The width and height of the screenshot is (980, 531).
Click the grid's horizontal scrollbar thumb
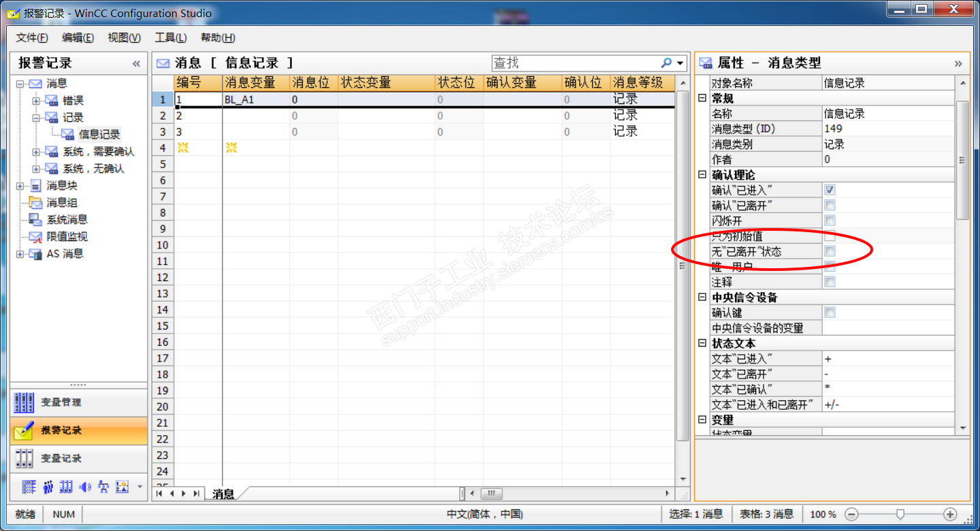pyautogui.click(x=491, y=494)
